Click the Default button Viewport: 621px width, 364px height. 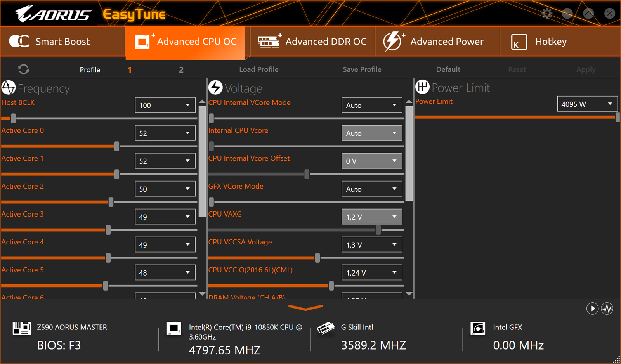click(448, 69)
